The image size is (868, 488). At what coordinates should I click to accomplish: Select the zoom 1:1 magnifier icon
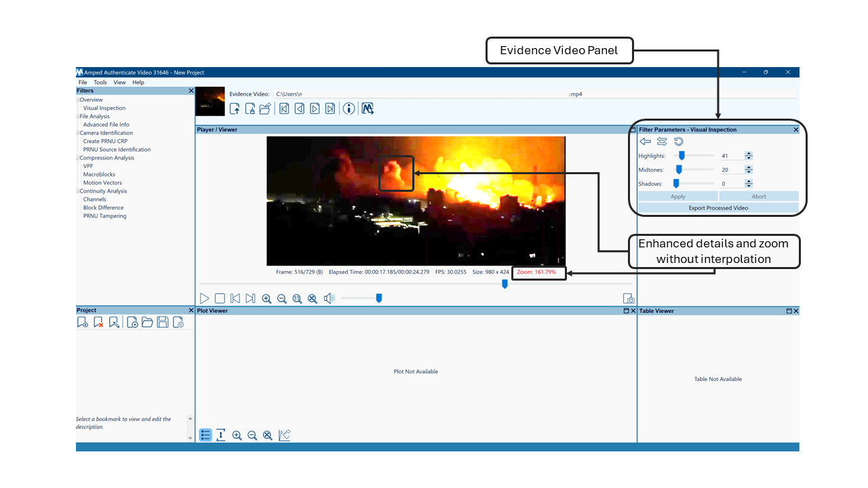[x=297, y=298]
